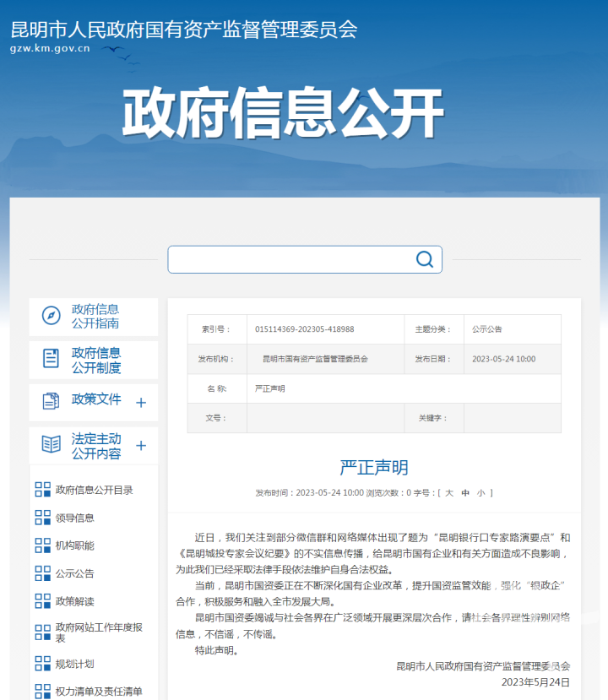Viewport: 608px width, 700px height.
Task: Click the search input box
Action: click(291, 259)
